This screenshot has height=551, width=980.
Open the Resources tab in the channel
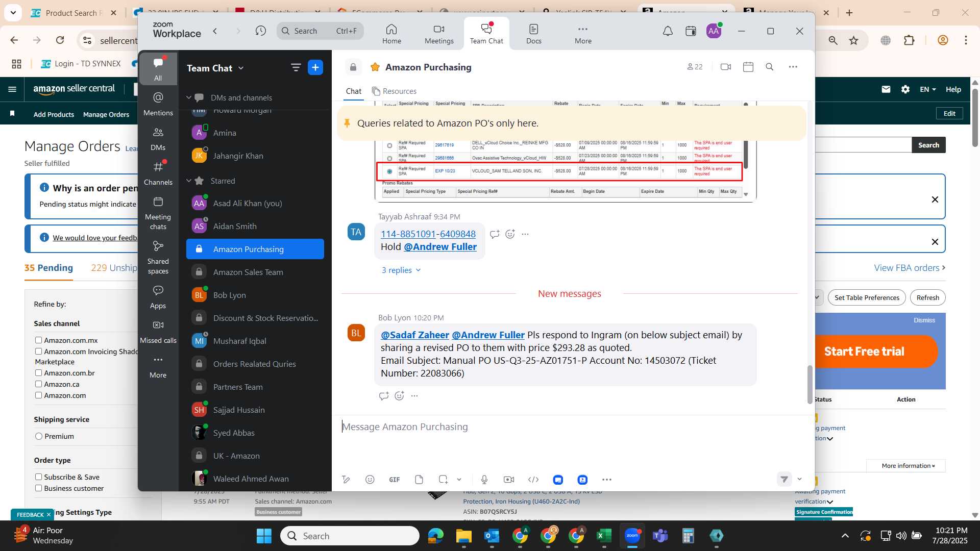click(x=394, y=91)
